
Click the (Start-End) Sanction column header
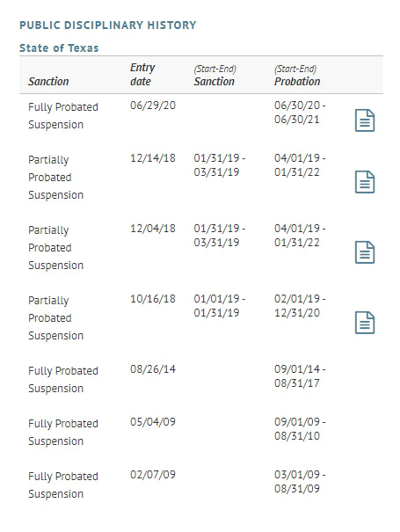(215, 75)
